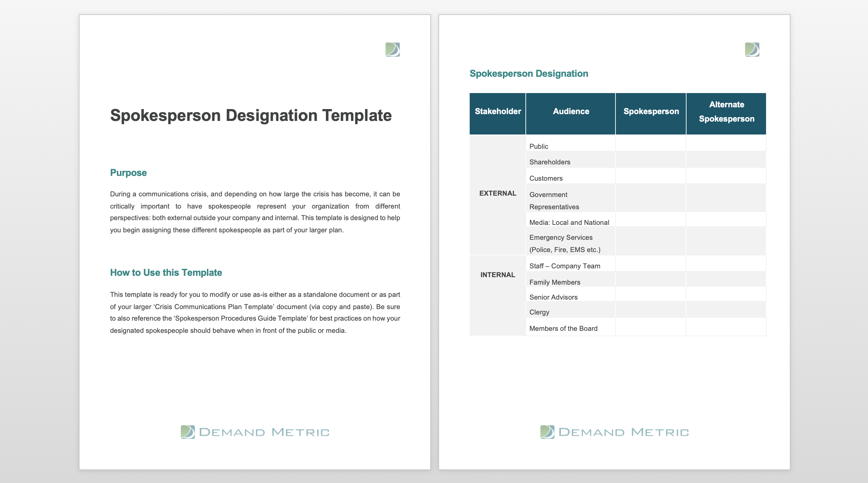Click the empty Alternate Spokesperson cell for Shareholders

726,159
